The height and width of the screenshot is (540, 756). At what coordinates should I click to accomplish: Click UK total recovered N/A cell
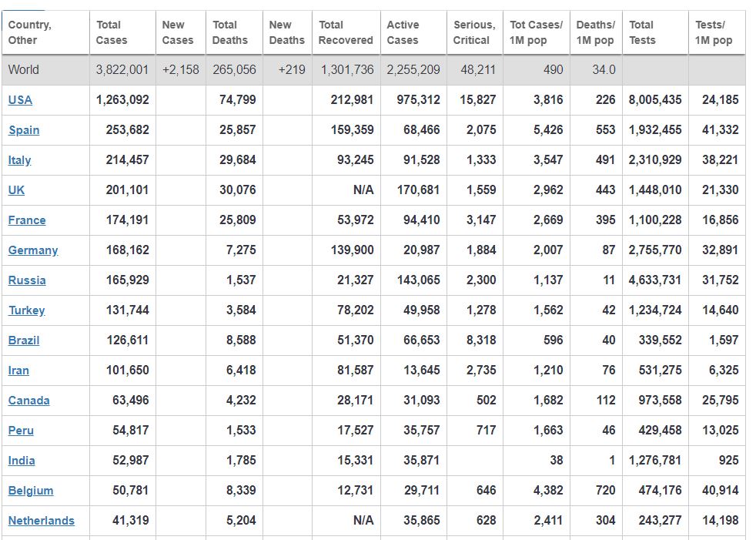pos(363,190)
